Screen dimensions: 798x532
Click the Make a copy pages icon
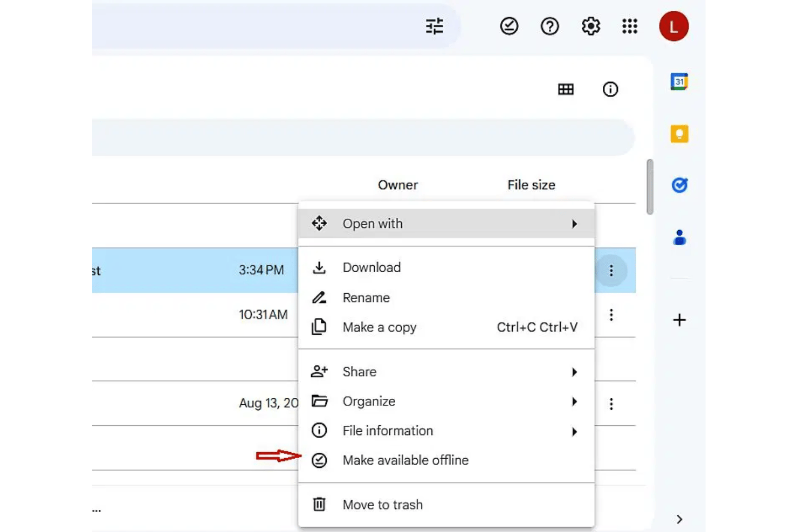pyautogui.click(x=319, y=327)
